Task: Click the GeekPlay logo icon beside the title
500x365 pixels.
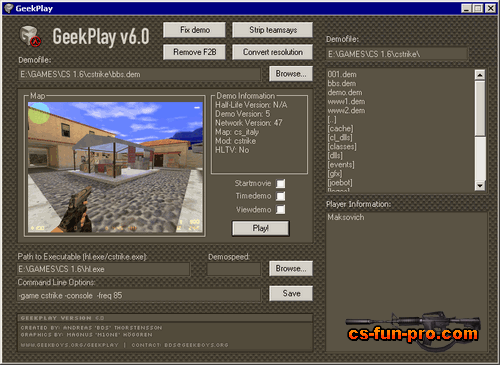Action: tap(30, 36)
